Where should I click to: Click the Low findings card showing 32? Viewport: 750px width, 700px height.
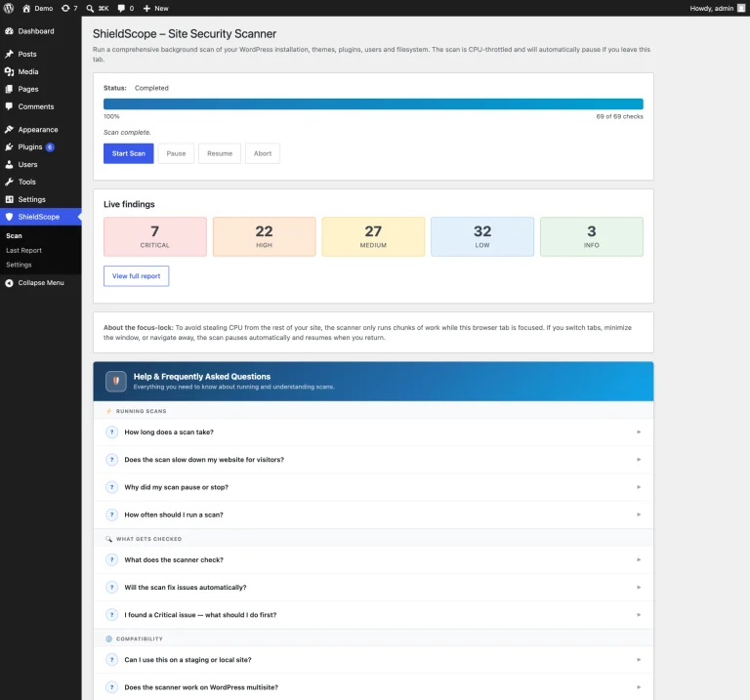pos(482,236)
